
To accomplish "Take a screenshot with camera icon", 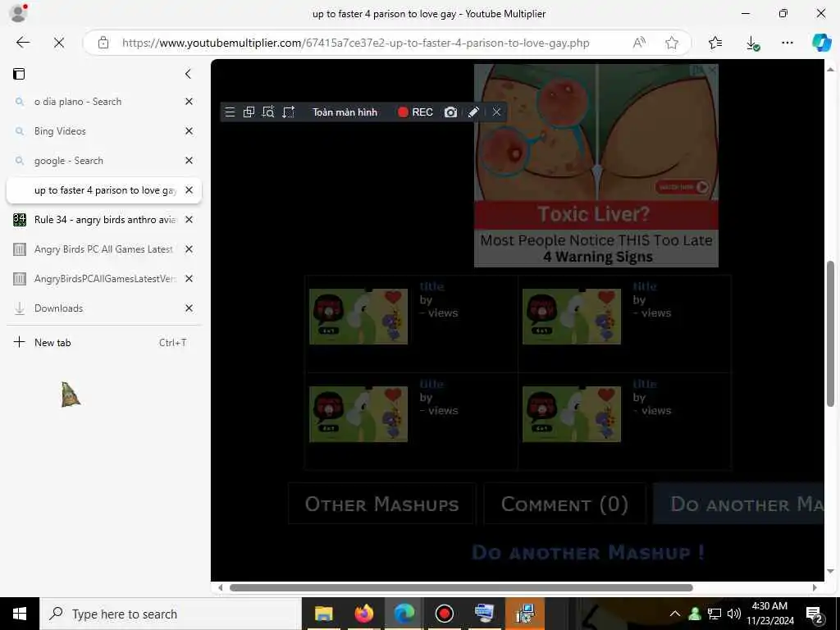I will [x=450, y=112].
